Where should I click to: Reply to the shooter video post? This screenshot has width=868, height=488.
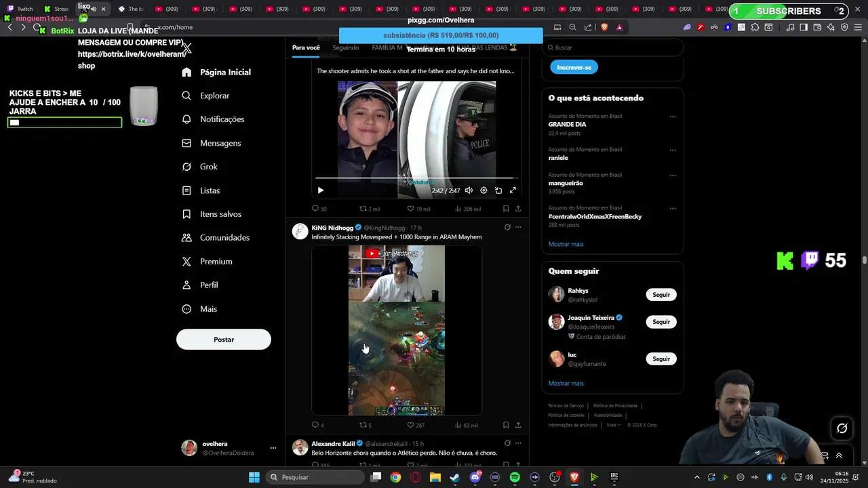click(319, 209)
